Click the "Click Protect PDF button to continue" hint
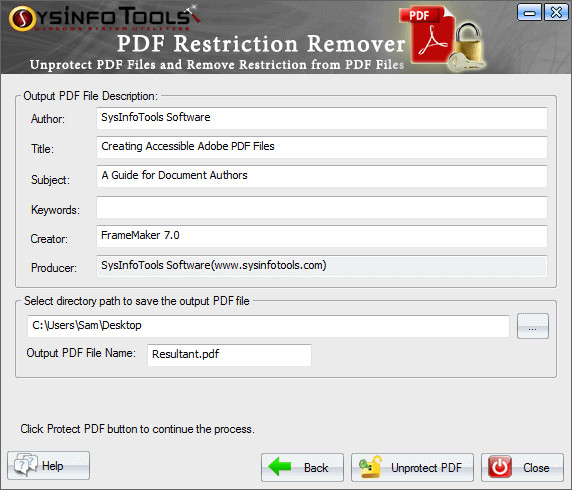The width and height of the screenshot is (572, 490). pyautogui.click(x=137, y=429)
